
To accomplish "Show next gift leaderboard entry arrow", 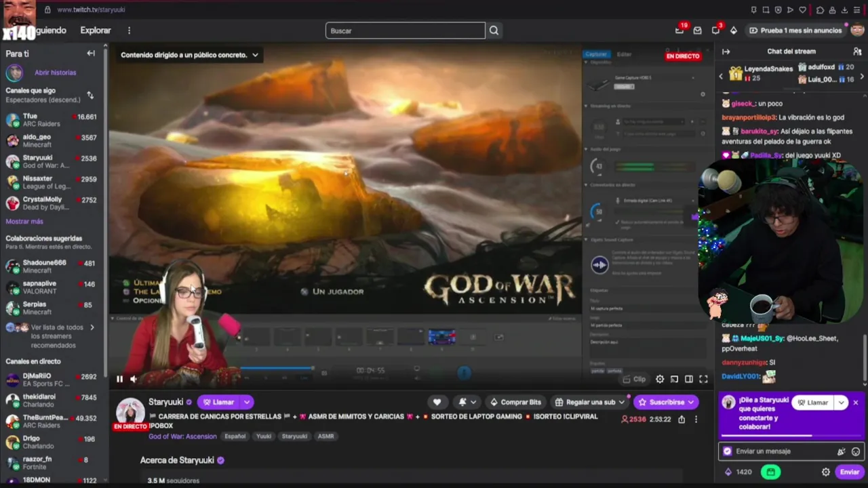I will point(861,77).
